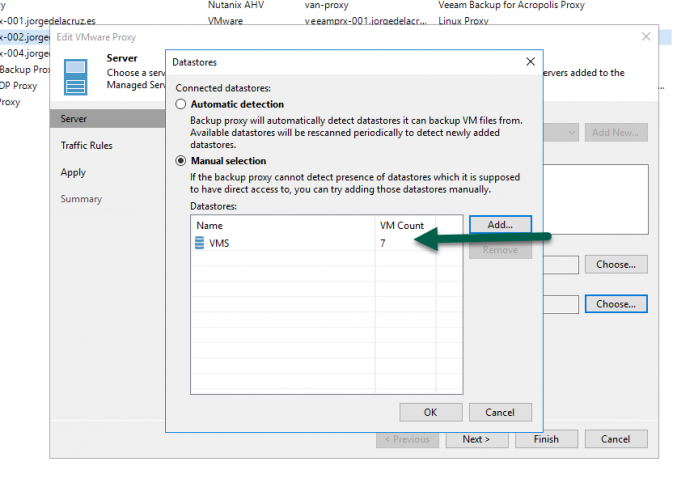Select x-004.jorge proxy row in background
Image resolution: width=694 pixels, height=483 pixels.
pos(25,53)
